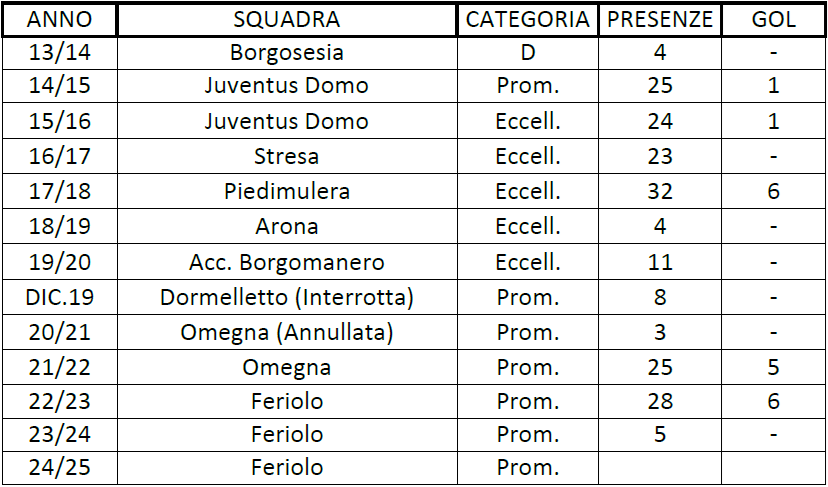Click the 14/15 season cell

tap(59, 86)
